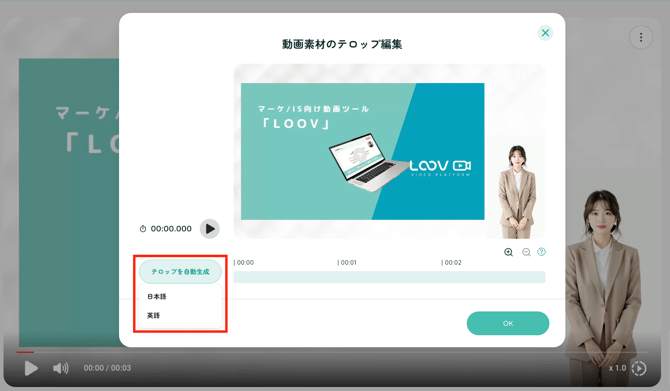Zoom out of the timeline

point(526,252)
